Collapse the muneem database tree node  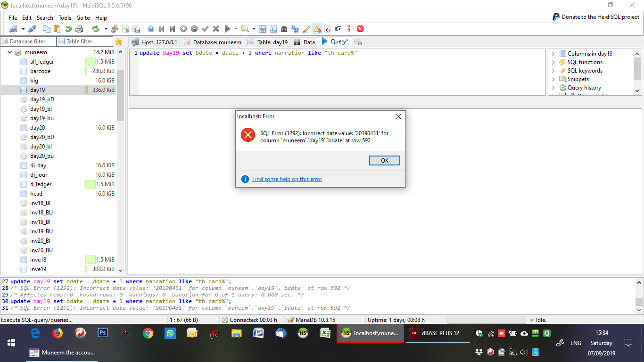9,52
